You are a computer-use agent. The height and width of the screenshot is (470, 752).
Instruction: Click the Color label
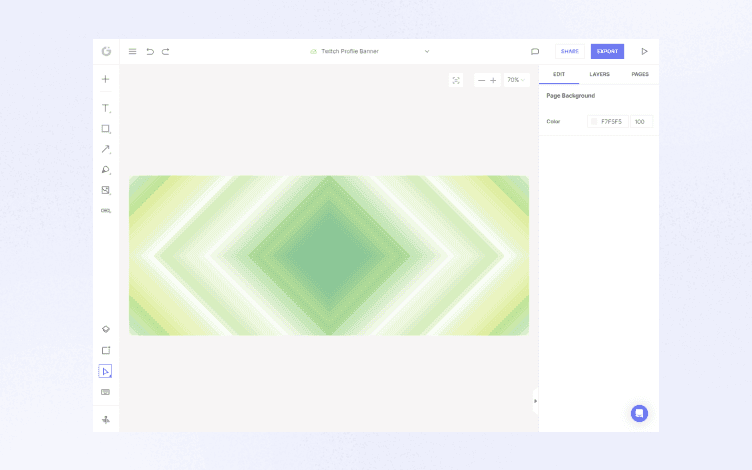(x=553, y=122)
